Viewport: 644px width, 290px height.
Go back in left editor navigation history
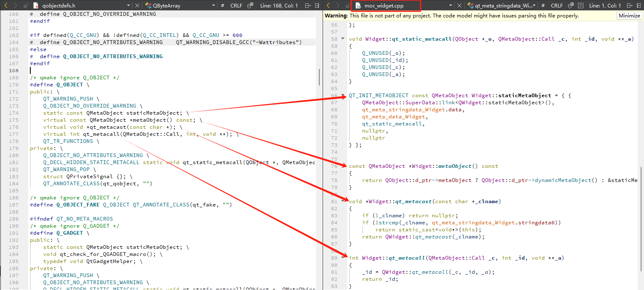click(6, 5)
